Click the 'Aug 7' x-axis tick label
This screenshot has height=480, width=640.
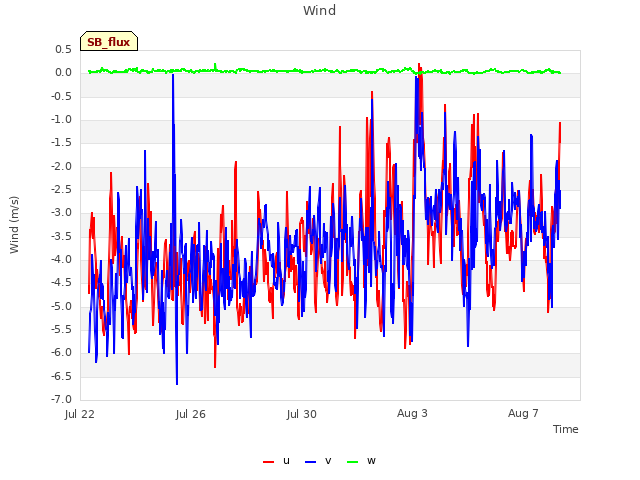coord(523,413)
